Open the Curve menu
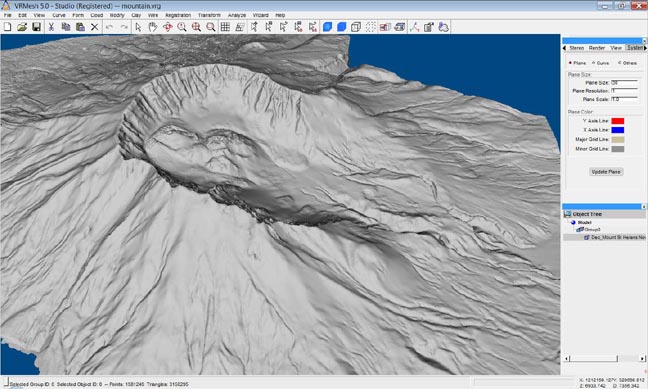648x389 pixels. tap(59, 15)
